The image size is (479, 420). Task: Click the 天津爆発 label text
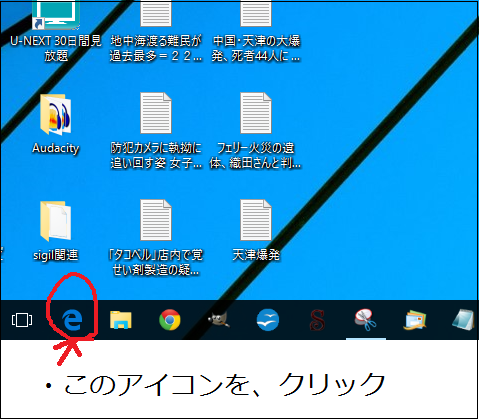[x=256, y=255]
